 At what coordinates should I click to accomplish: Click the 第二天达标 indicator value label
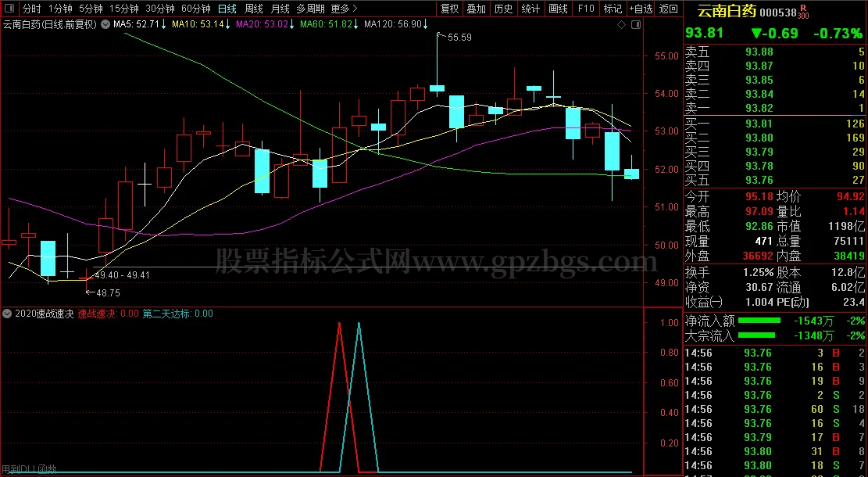point(178,314)
